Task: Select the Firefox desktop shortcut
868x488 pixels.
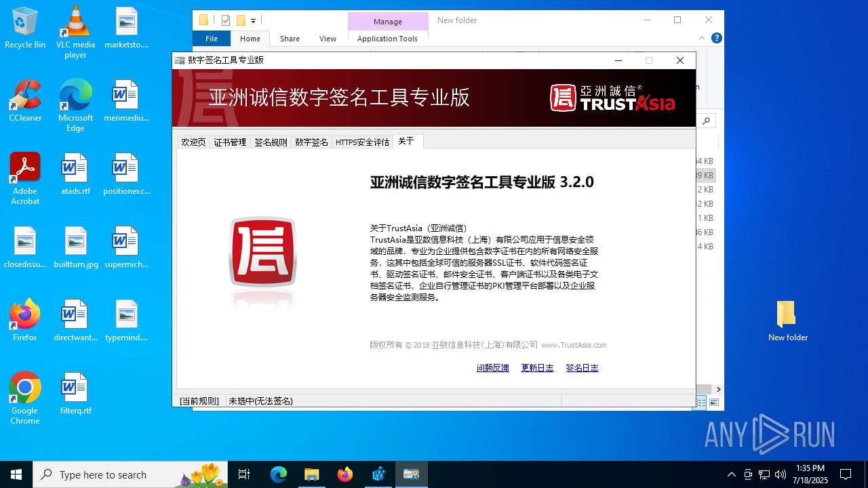Action: point(25,320)
